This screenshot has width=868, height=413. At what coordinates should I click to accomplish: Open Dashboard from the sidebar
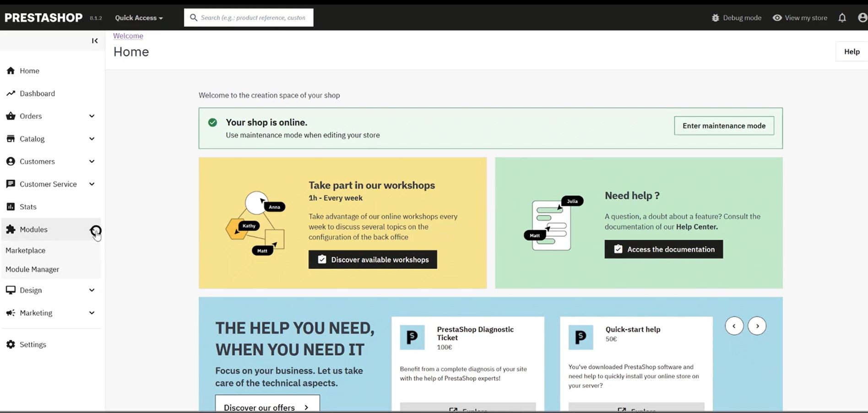37,93
